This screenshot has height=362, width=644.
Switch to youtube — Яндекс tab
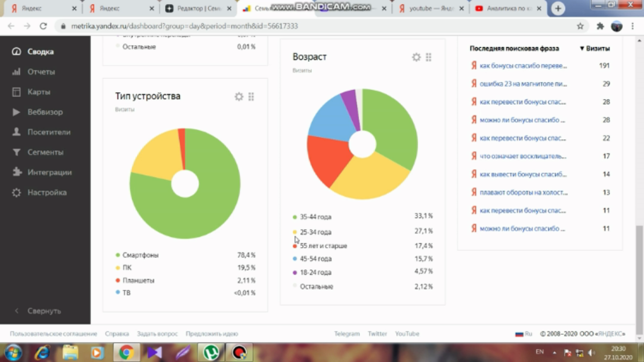[430, 9]
